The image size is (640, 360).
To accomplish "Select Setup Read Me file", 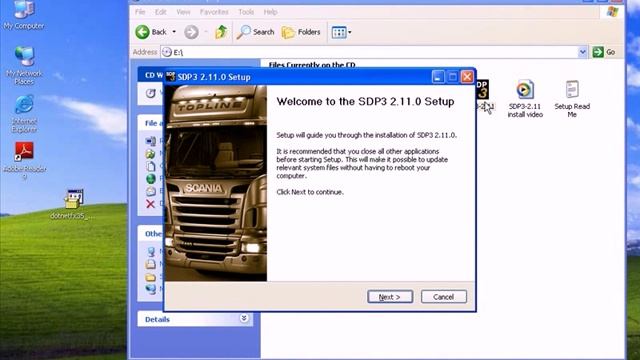I will pyautogui.click(x=572, y=99).
